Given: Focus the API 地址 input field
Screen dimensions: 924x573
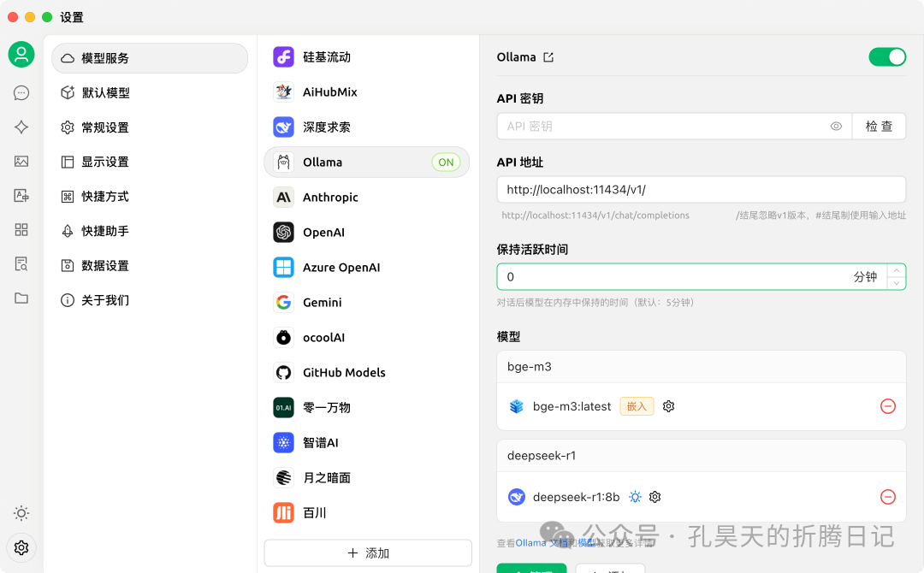Looking at the screenshot, I should pos(702,190).
